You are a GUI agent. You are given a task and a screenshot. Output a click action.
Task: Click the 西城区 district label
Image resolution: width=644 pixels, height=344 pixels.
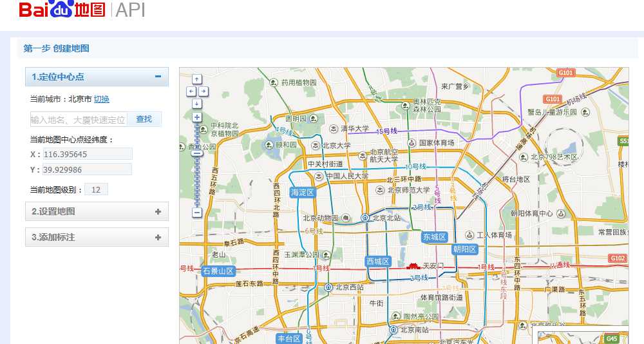pyautogui.click(x=377, y=262)
